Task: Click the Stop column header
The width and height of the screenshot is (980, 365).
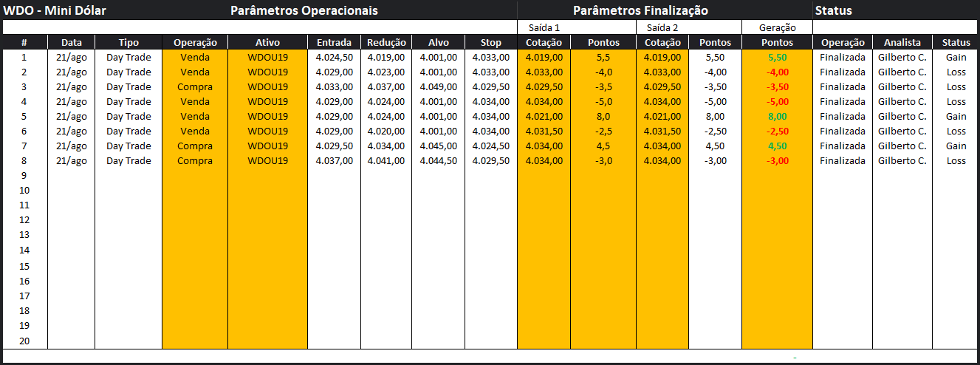Action: [490, 42]
